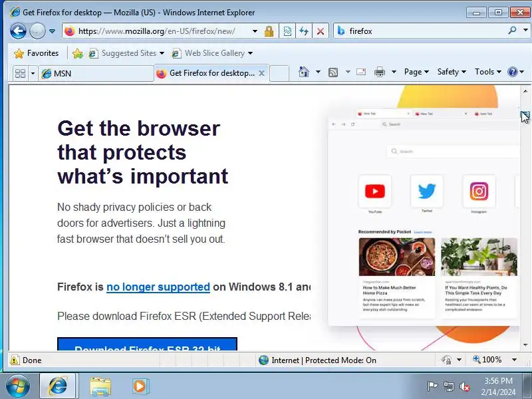Open the feeds dropdown arrow
532x399 pixels.
348,72
